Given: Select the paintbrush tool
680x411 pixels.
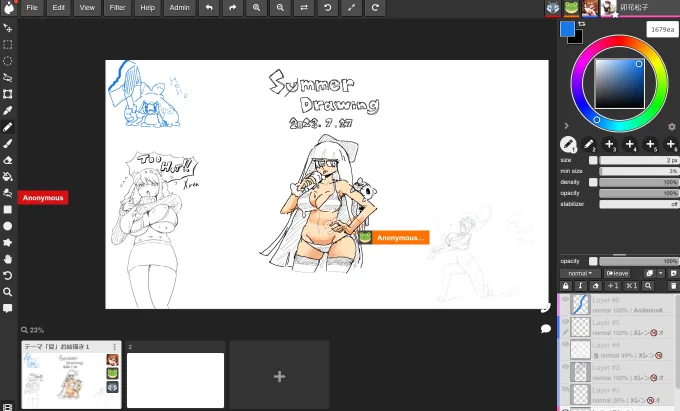Looking at the screenshot, I should [x=7, y=144].
